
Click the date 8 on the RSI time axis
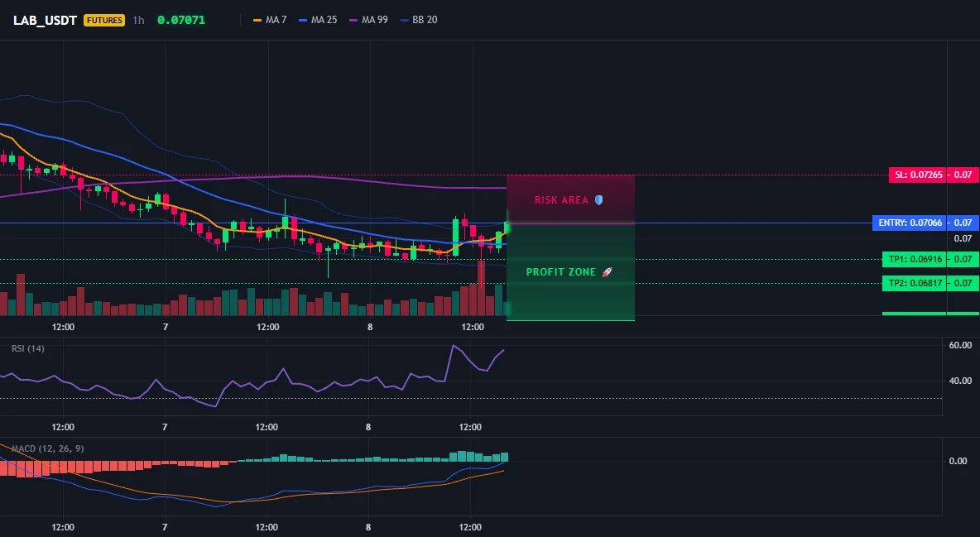(368, 427)
